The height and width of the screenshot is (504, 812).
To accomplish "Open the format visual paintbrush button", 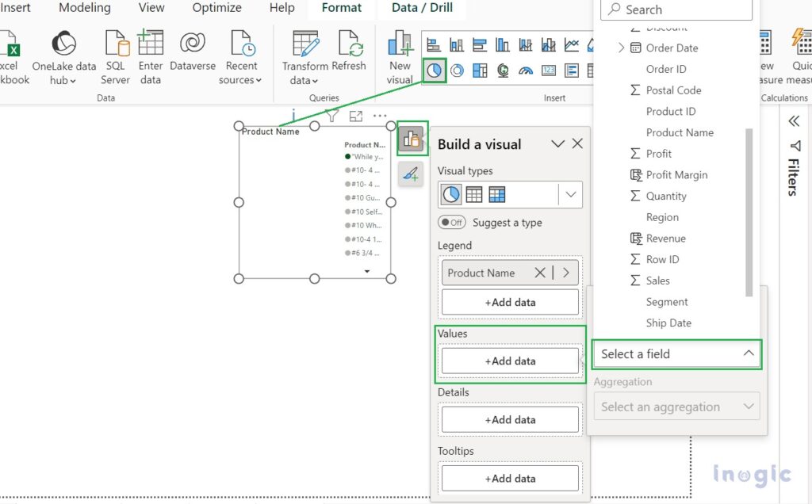I will tap(411, 173).
